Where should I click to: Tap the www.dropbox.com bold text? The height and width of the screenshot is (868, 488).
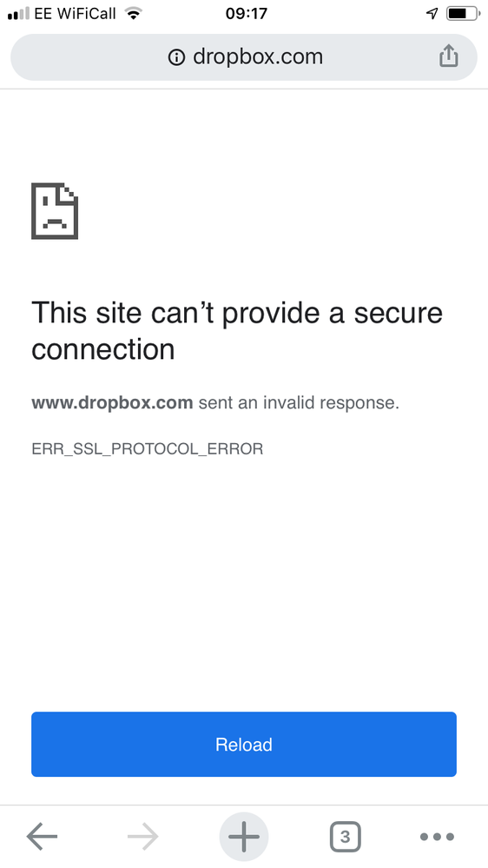point(112,403)
